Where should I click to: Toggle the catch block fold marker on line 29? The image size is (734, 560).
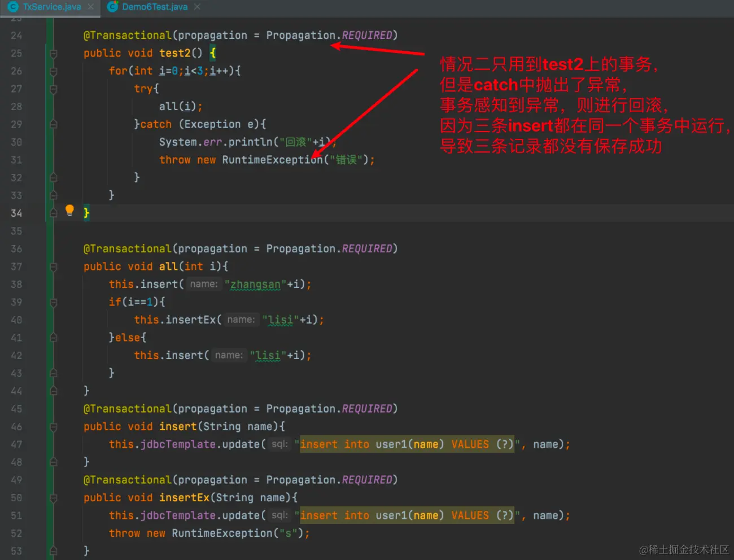click(x=54, y=124)
